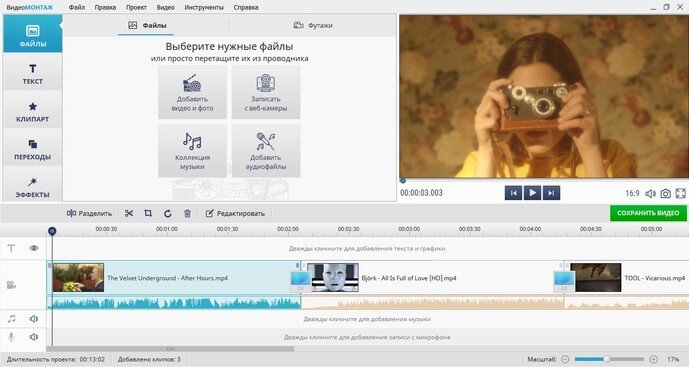Click the timeline horizontal scrollbar
The image size is (689, 367).
[x=170, y=349]
